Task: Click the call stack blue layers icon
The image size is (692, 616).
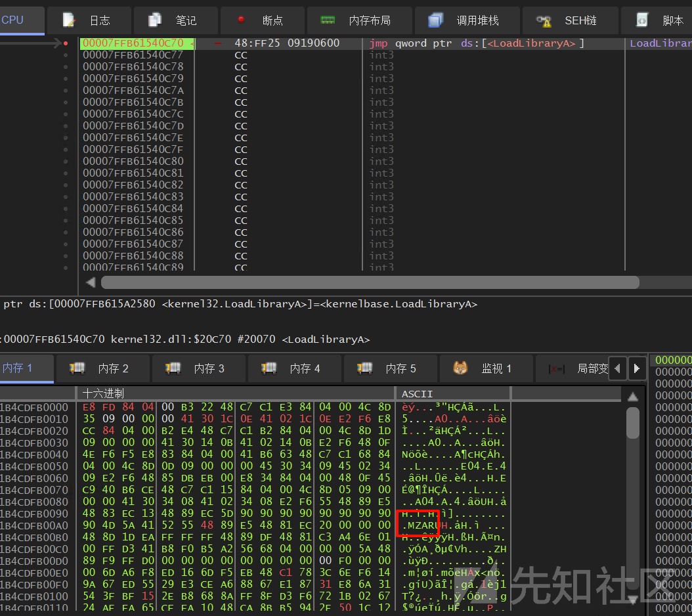Action: coord(435,20)
